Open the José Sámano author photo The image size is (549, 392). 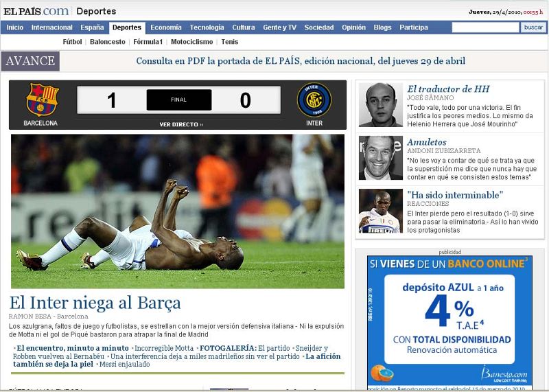click(380, 105)
